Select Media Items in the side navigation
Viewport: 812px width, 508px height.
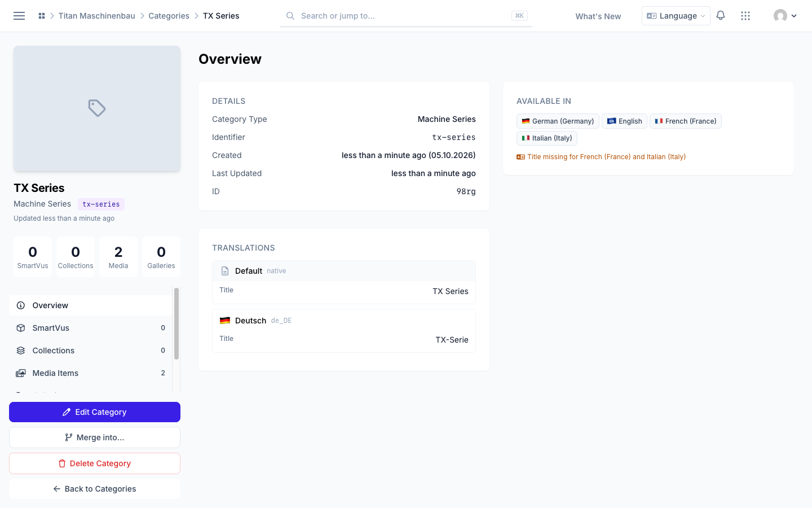[90, 373]
